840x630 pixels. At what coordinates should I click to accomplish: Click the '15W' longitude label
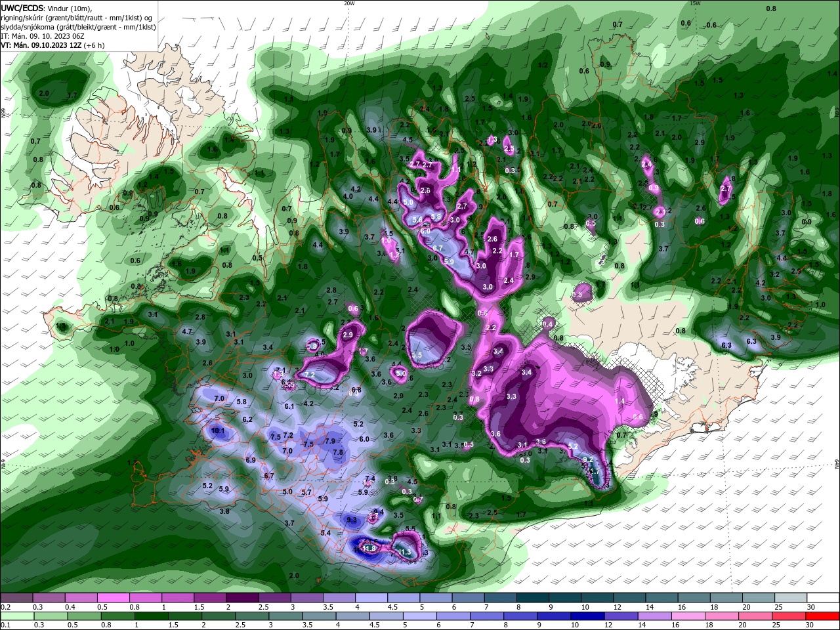695,3
